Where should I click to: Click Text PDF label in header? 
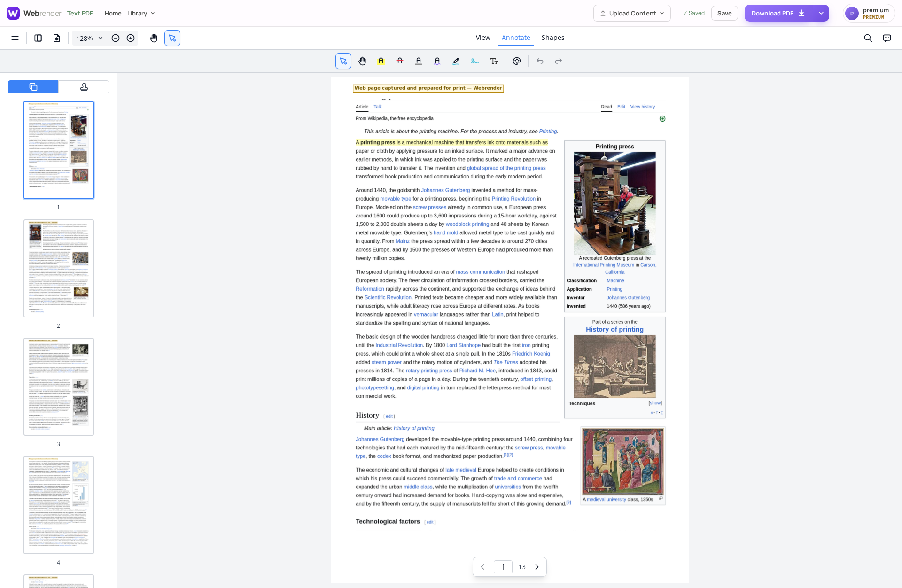pyautogui.click(x=80, y=13)
